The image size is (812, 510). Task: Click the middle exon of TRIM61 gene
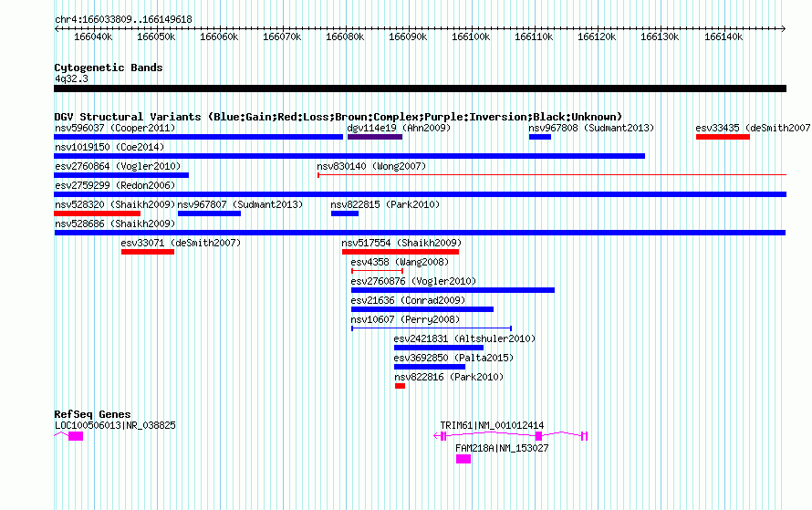[x=538, y=436]
